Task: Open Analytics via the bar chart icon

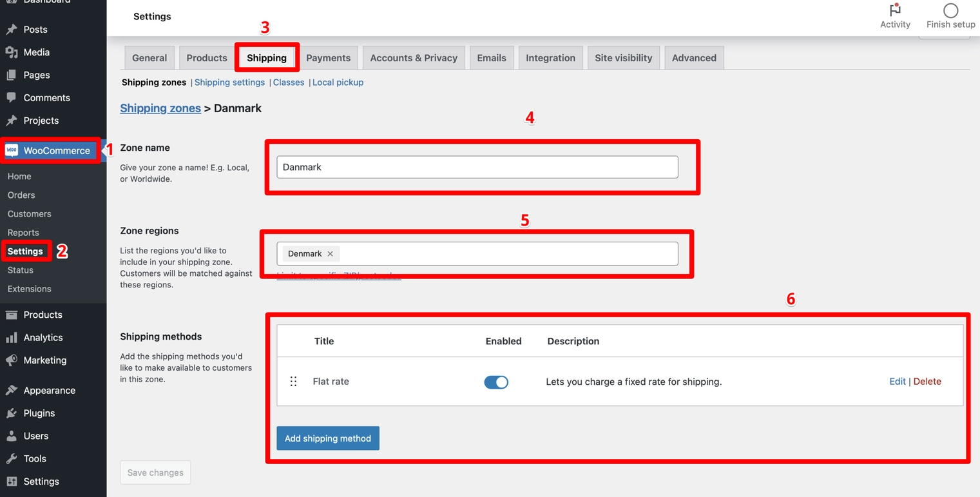Action: (x=11, y=338)
